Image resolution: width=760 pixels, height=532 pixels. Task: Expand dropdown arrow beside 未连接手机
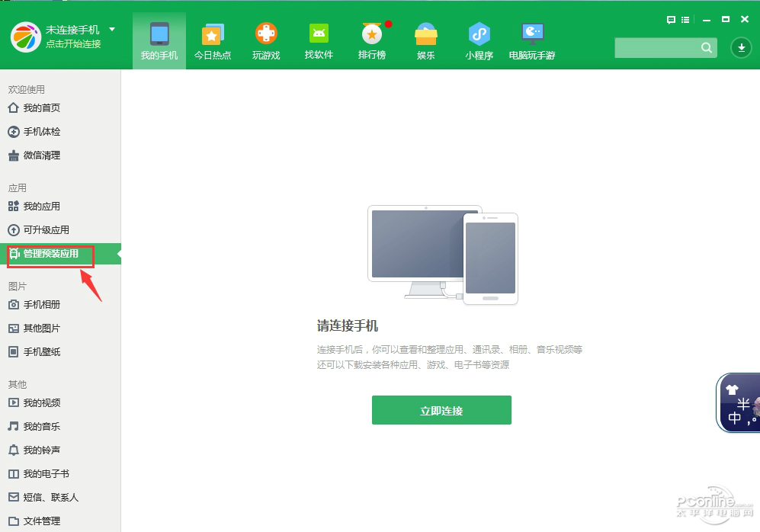112,30
